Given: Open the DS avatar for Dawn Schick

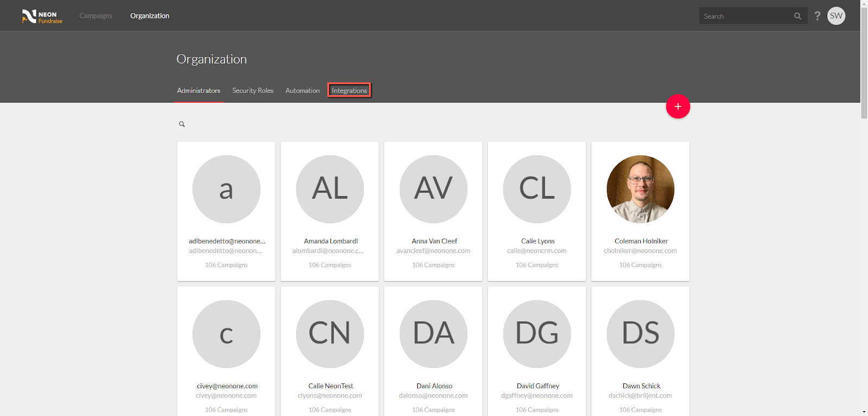Looking at the screenshot, I should 641,334.
